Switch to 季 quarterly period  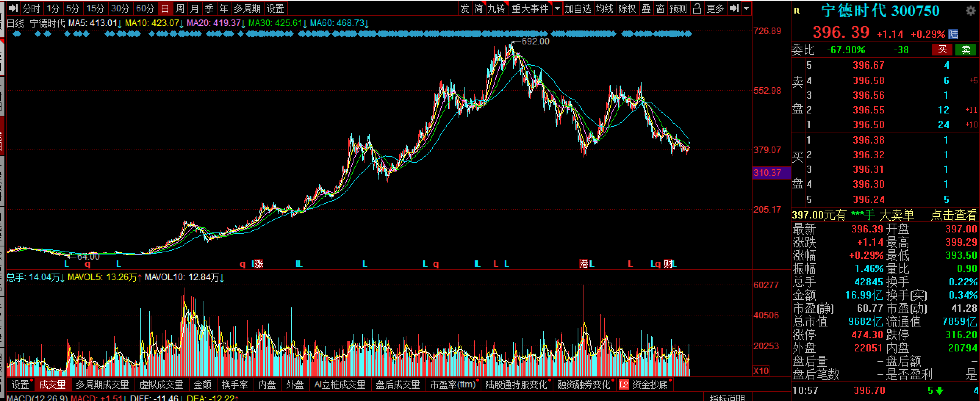click(209, 8)
